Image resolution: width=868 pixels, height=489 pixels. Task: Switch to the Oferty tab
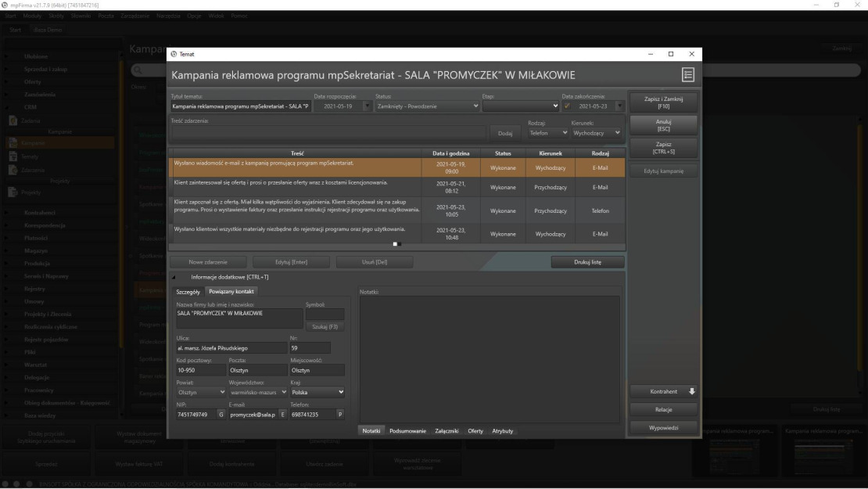[475, 431]
